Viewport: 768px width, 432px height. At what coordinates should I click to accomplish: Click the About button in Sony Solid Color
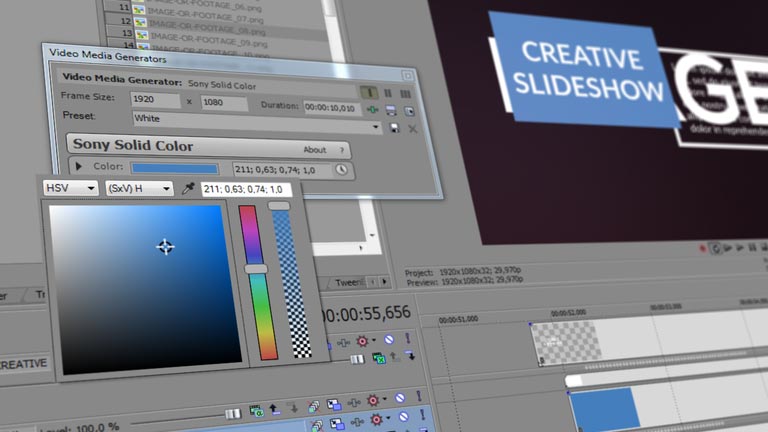[x=315, y=150]
